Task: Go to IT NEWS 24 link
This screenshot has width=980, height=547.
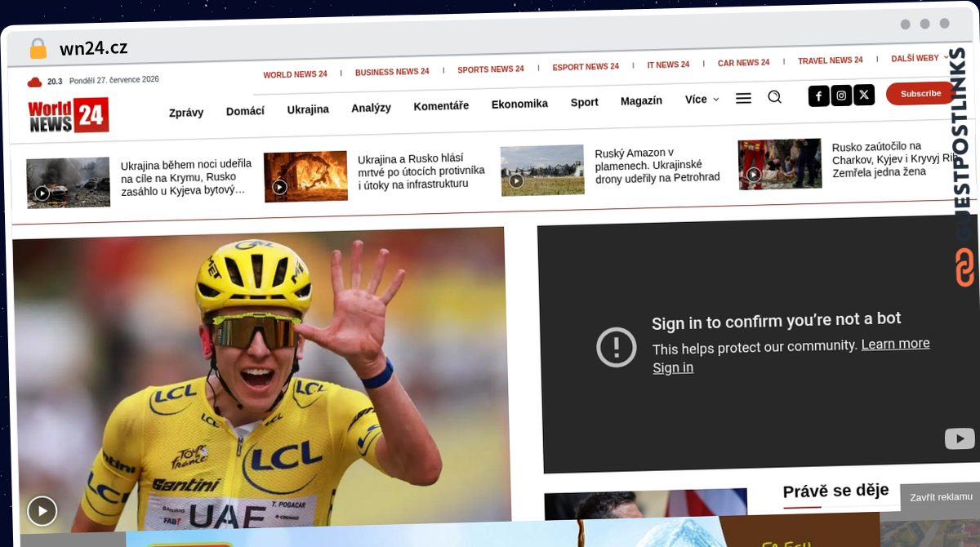Action: click(x=668, y=64)
